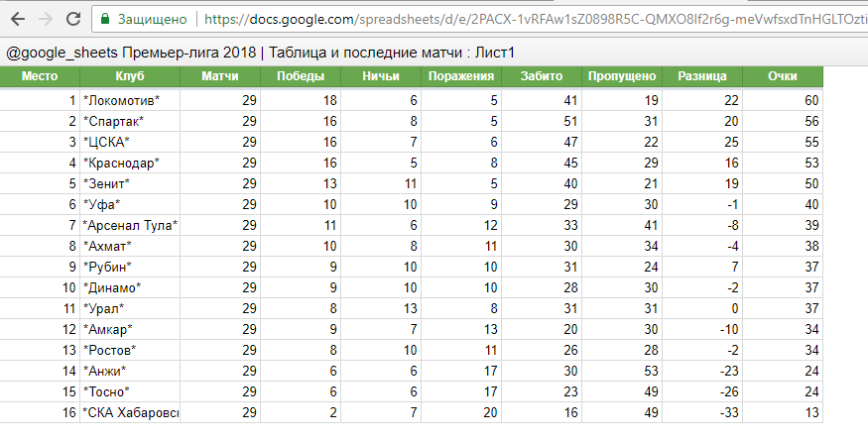
Task: Click СКА Хабаровск's points value 13
Action: [783, 413]
